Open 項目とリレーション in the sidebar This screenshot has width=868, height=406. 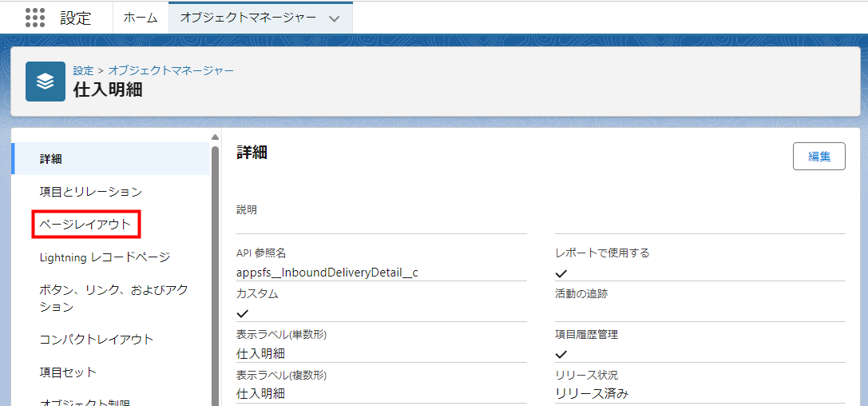point(90,192)
